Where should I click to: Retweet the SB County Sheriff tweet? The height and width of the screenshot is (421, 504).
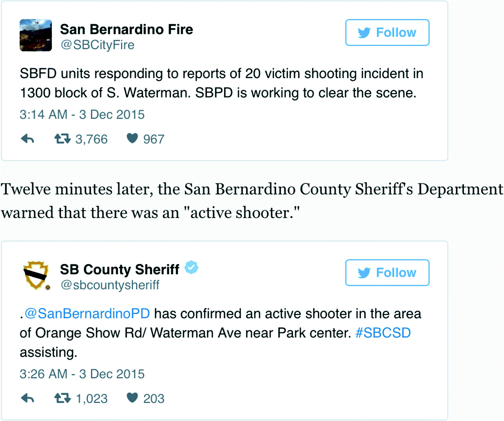pos(62,398)
